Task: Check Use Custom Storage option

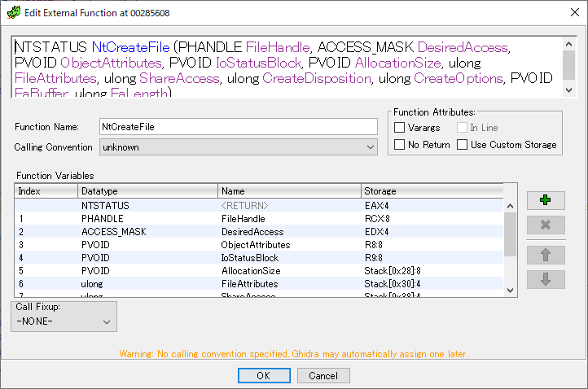Action: [462, 145]
